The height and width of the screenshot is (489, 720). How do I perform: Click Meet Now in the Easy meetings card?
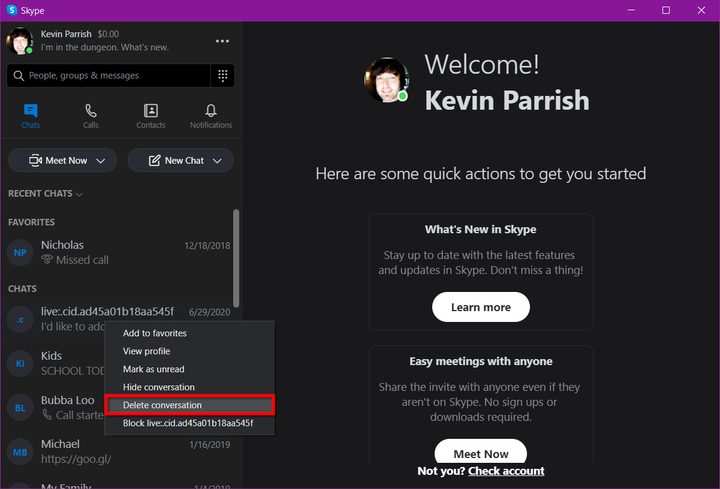[481, 453]
